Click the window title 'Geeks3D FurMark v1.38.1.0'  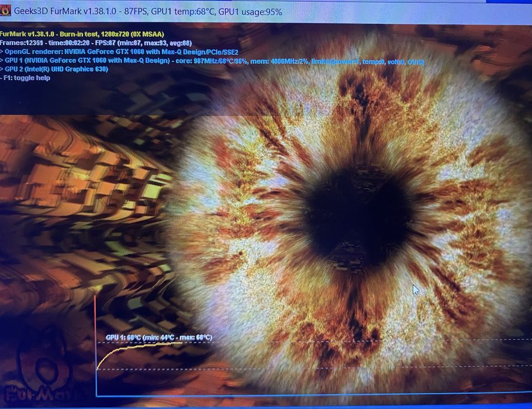pyautogui.click(x=66, y=12)
